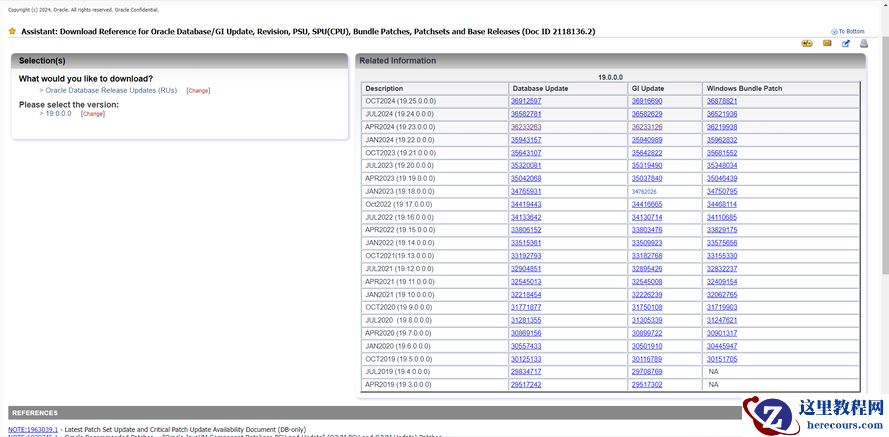Screen dimensions: 889x437
Task: Open Windows Bundle Patch 36878821
Action: 722,101
